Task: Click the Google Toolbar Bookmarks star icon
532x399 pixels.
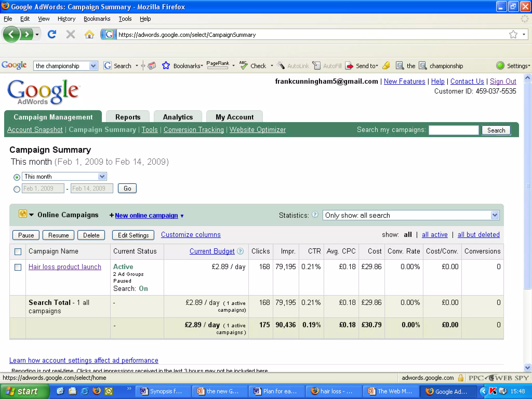Action: tap(166, 66)
